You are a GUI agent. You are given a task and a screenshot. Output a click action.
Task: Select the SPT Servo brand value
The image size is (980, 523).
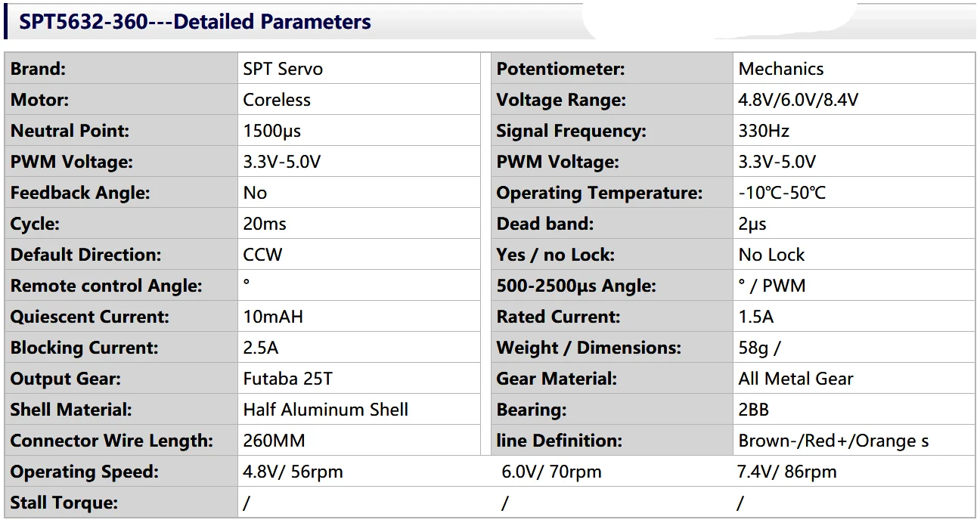pos(283,69)
